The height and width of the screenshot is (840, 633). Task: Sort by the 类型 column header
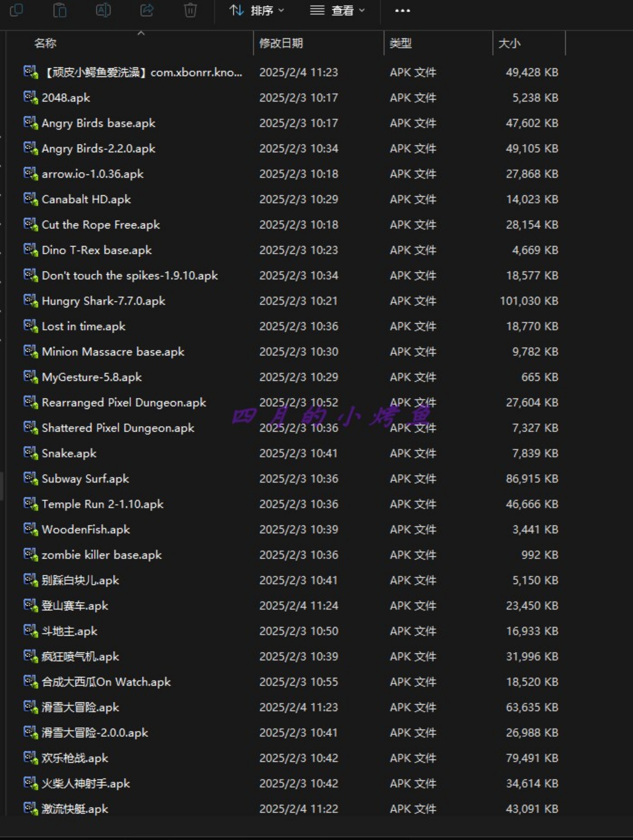point(400,43)
